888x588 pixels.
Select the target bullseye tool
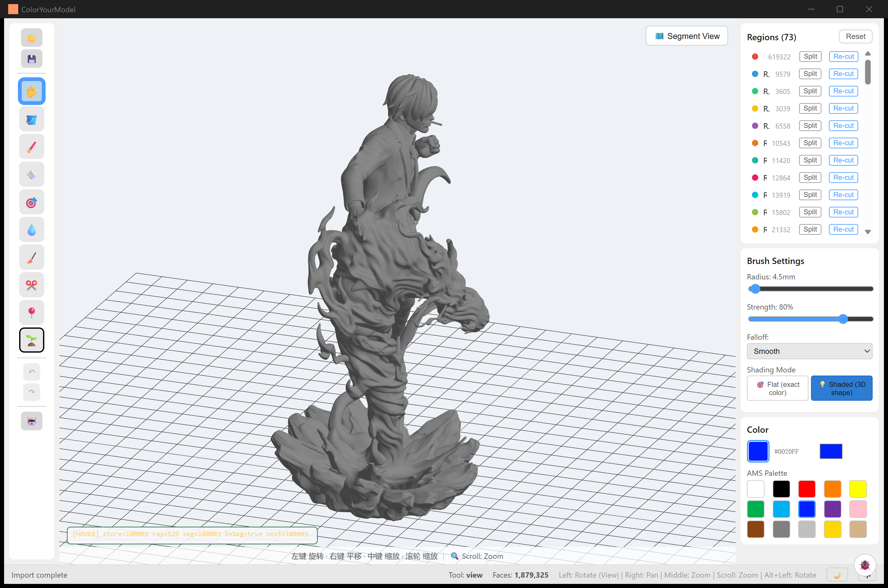pyautogui.click(x=31, y=202)
